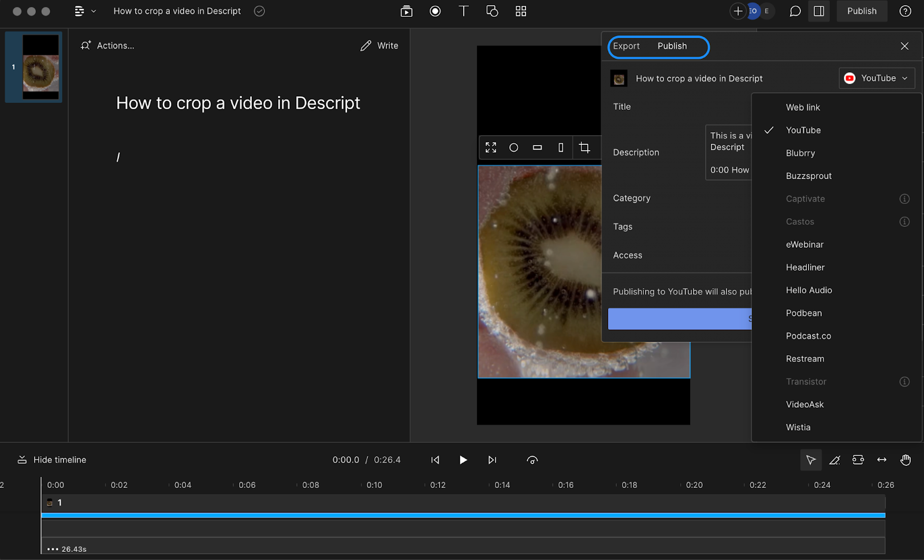Switch to the Export tab

[x=626, y=46]
